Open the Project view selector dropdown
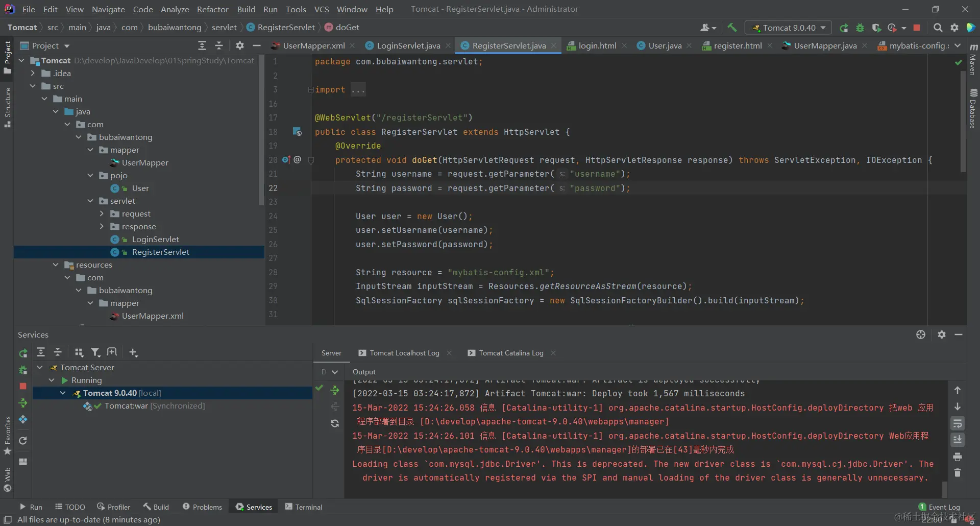Screen dimensions: 980x526 pos(45,46)
